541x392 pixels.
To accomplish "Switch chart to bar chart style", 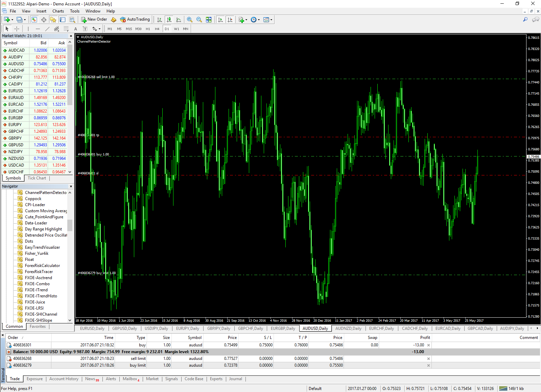I will (x=160, y=20).
